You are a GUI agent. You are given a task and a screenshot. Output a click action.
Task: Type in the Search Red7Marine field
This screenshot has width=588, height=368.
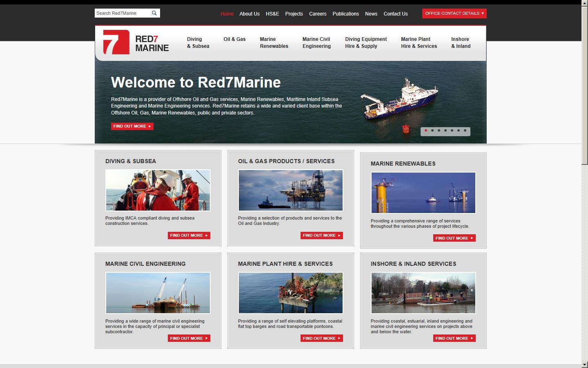coord(122,13)
